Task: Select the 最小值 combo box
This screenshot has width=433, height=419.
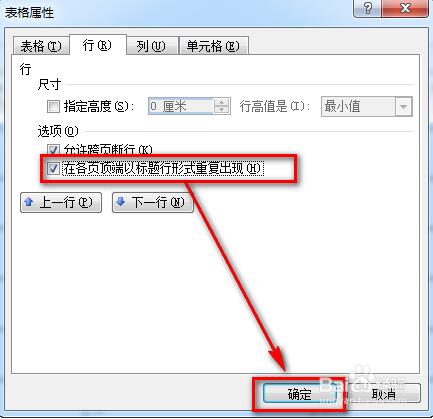Action: [367, 107]
